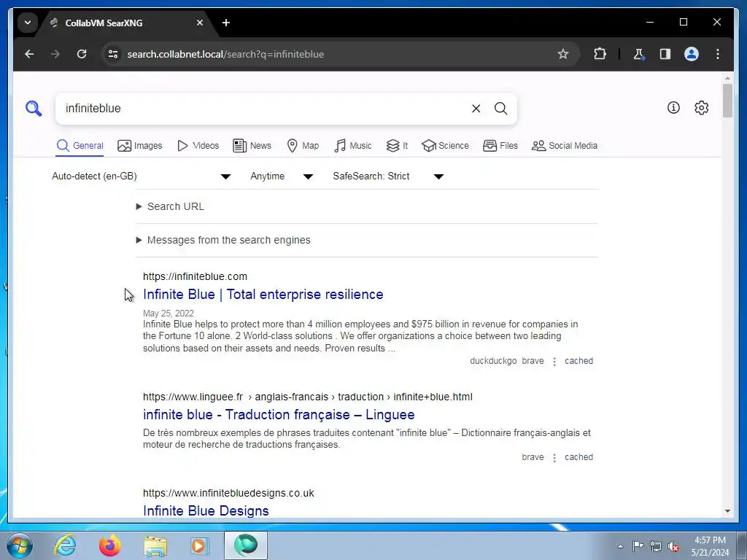Open the about info icon
The image size is (747, 560).
coord(673,108)
